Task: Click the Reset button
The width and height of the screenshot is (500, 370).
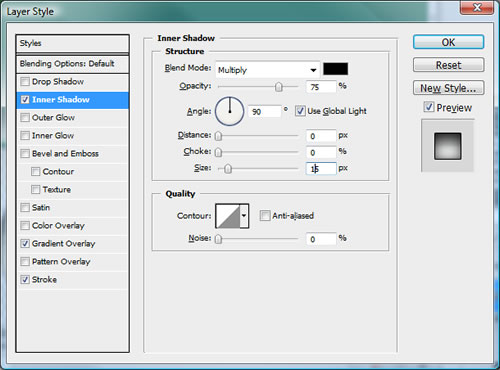Action: [x=448, y=65]
